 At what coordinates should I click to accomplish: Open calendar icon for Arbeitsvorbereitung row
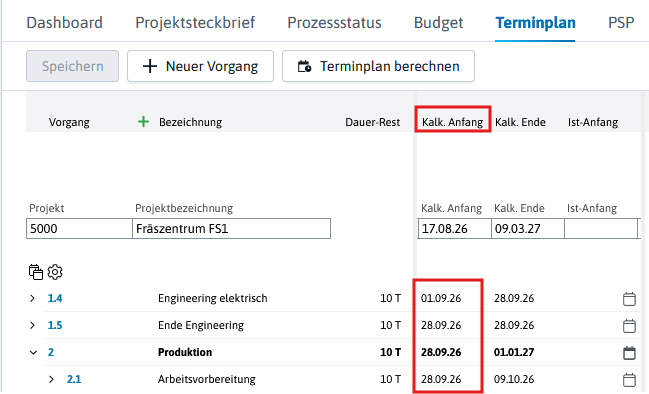pyautogui.click(x=629, y=379)
